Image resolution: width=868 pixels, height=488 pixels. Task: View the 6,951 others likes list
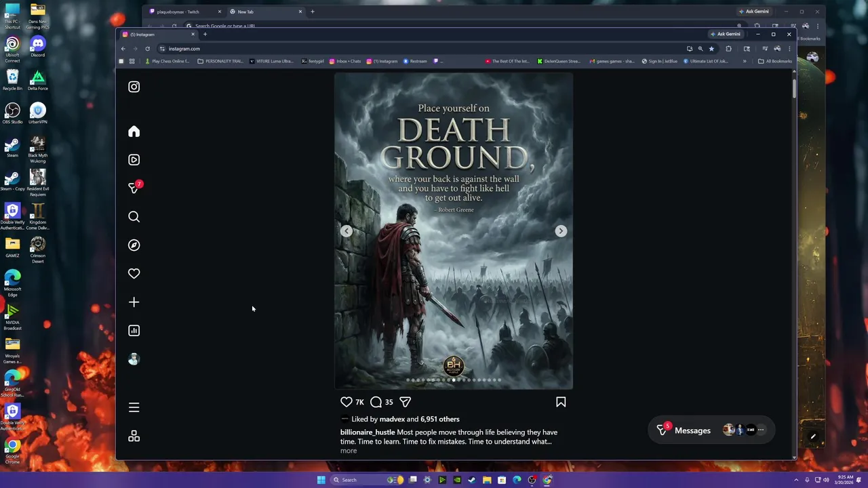[x=439, y=419]
